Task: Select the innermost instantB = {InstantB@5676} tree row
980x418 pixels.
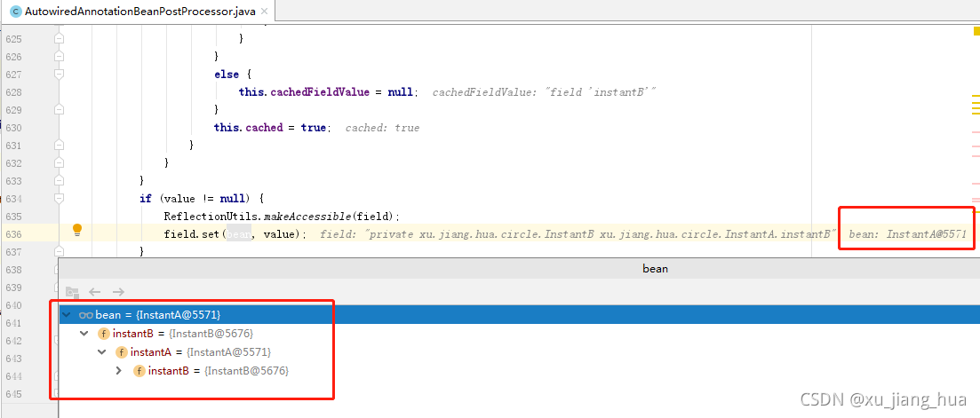Action: (520, 371)
